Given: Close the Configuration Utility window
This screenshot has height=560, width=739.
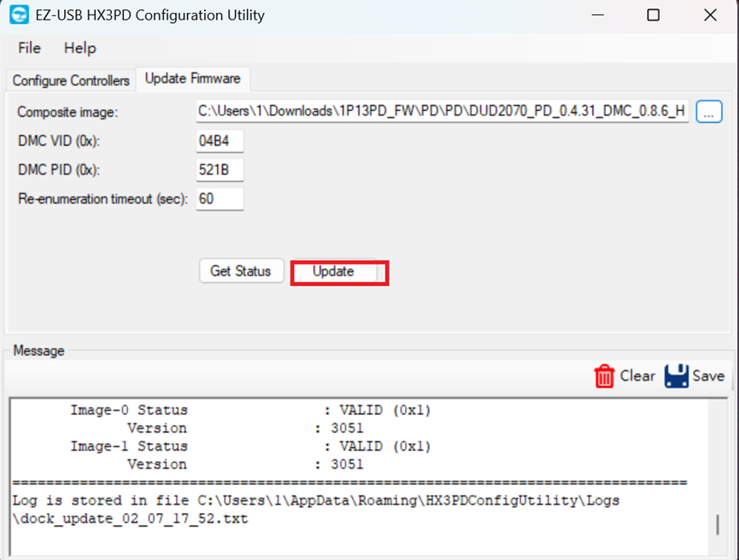Looking at the screenshot, I should point(710,15).
